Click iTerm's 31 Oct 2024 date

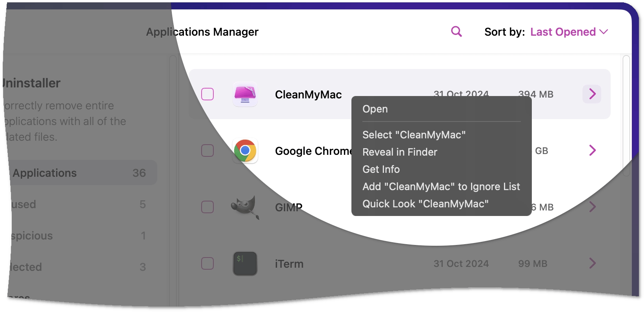[461, 264]
